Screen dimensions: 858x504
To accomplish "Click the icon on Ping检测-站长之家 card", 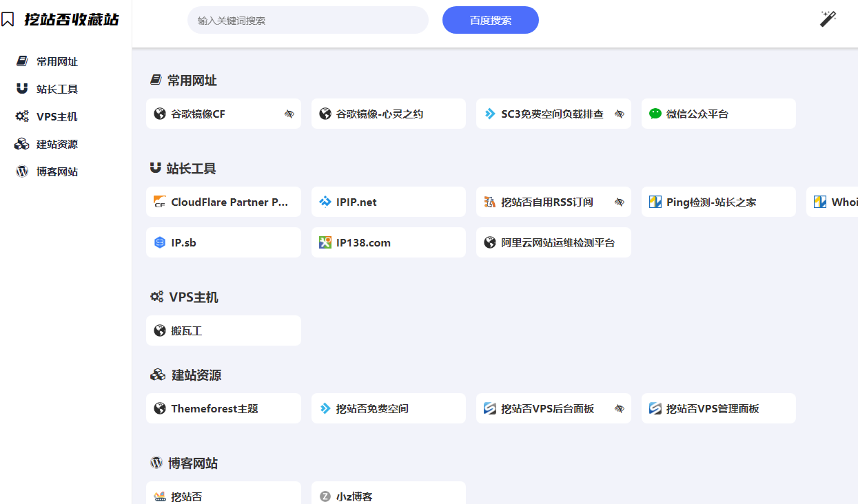I will click(655, 202).
